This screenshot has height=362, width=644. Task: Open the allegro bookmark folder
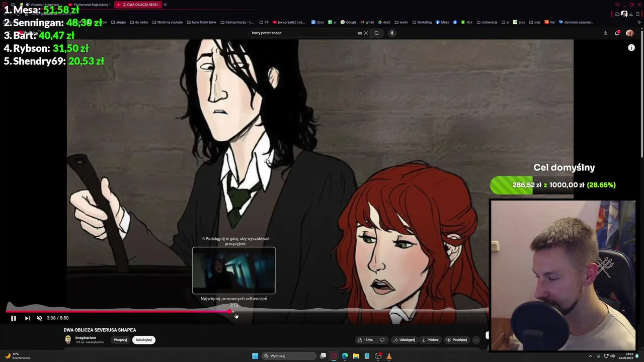118,22
